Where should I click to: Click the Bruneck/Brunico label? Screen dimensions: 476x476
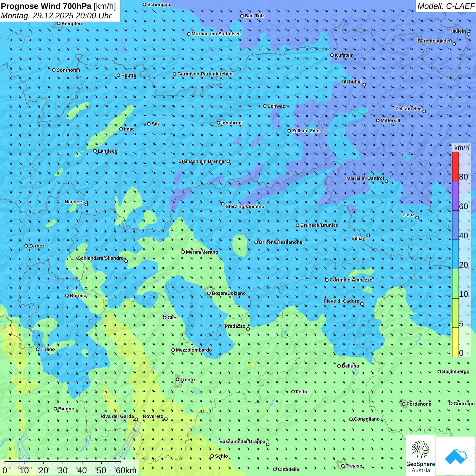click(320, 225)
